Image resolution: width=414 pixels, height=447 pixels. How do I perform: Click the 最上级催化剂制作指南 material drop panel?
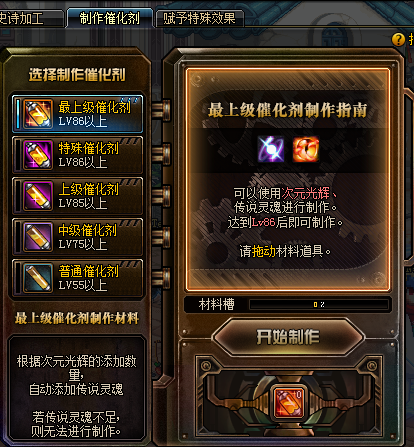[x=288, y=179]
